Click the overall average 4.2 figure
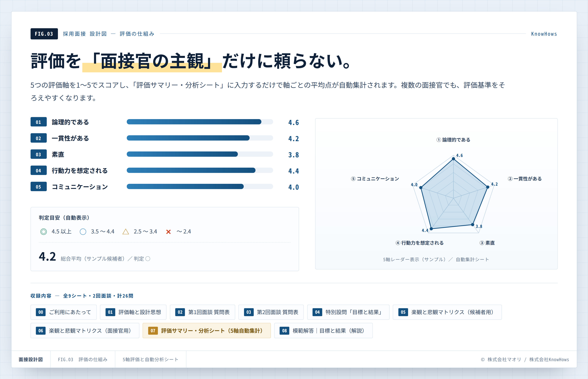588x379 pixels. [x=47, y=257]
